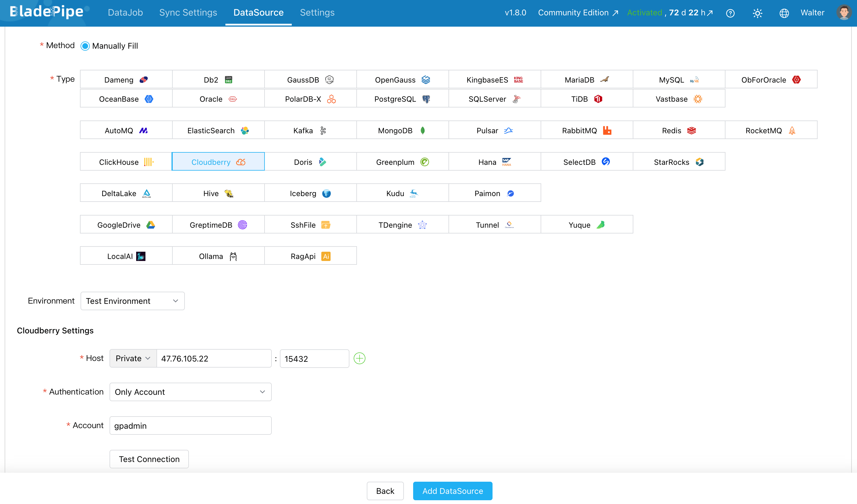The width and height of the screenshot is (857, 504).
Task: Click the help question mark icon
Action: click(730, 13)
